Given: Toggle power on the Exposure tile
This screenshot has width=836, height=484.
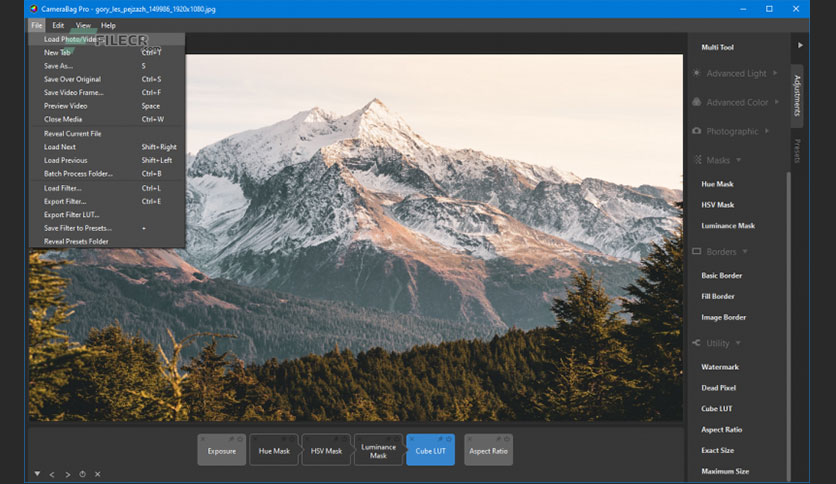Looking at the screenshot, I should click(240, 439).
